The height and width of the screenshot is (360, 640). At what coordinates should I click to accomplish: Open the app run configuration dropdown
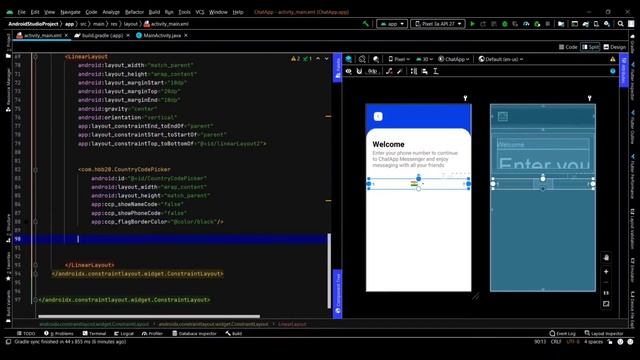pos(392,24)
